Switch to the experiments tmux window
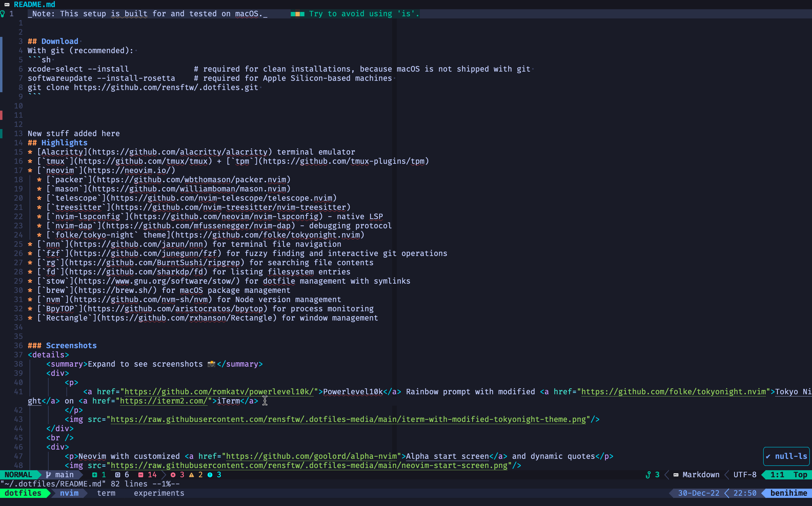Screen dimensions: 812x506 coord(159,493)
